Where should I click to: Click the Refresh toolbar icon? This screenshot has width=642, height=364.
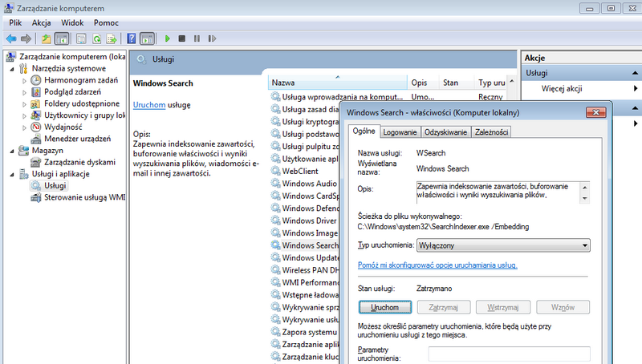[96, 38]
